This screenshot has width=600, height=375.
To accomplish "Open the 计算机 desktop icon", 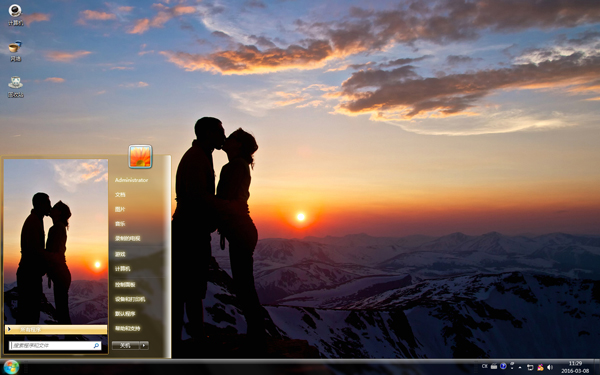I will coord(15,15).
